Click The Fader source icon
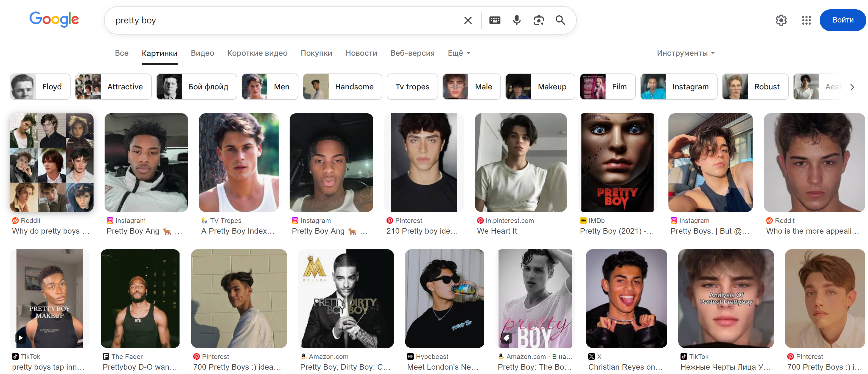 (106, 356)
